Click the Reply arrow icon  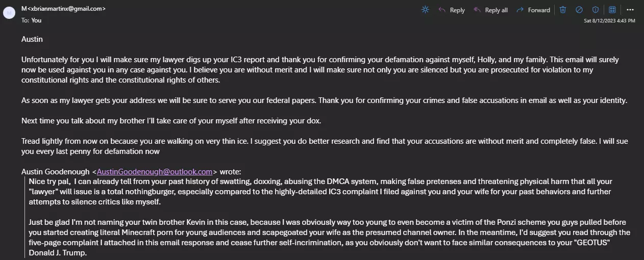[x=442, y=10]
